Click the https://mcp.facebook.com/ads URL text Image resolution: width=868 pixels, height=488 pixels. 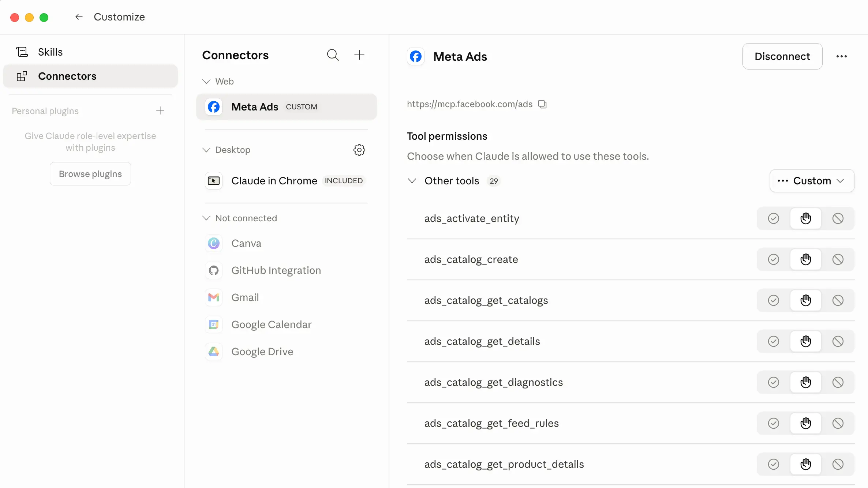469,104
